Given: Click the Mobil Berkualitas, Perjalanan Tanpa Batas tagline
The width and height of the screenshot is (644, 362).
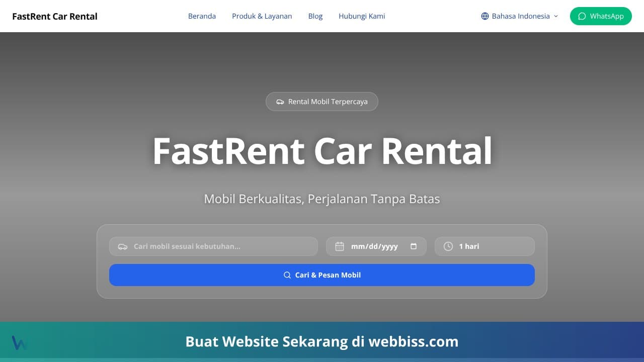Looking at the screenshot, I should click(322, 199).
